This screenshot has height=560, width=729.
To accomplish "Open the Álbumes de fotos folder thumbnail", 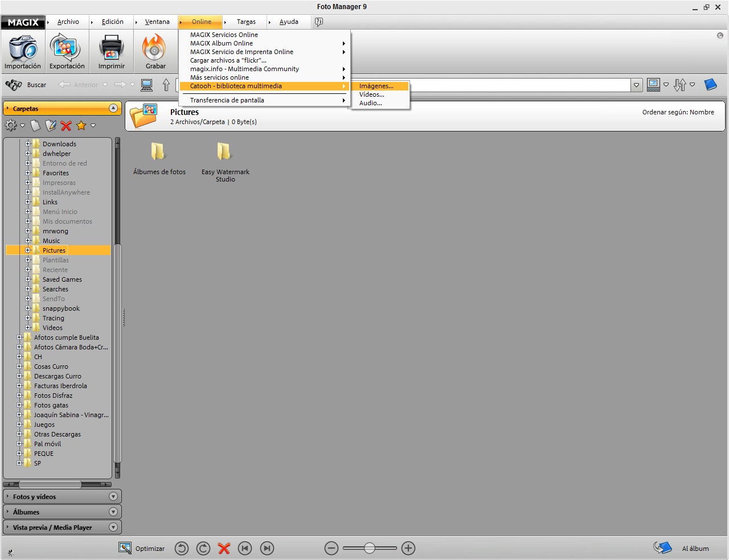I will point(159,159).
